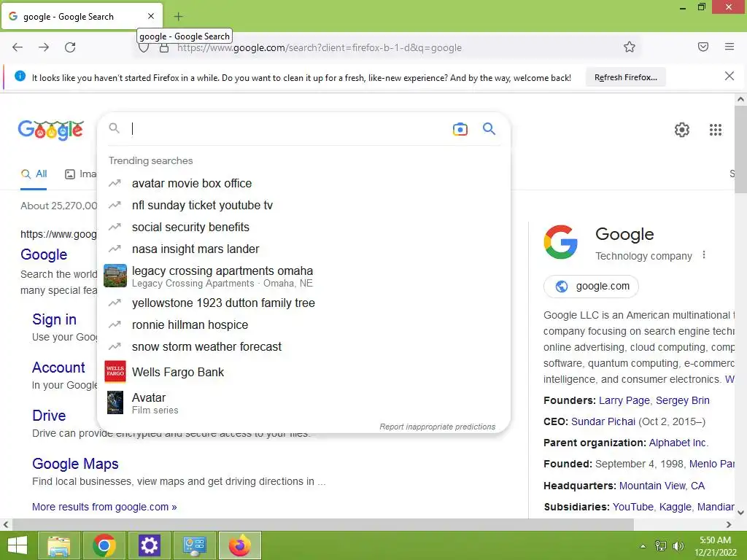Choose suggestion nasa insight mars lander
This screenshot has height=560, width=747.
coord(303,249)
